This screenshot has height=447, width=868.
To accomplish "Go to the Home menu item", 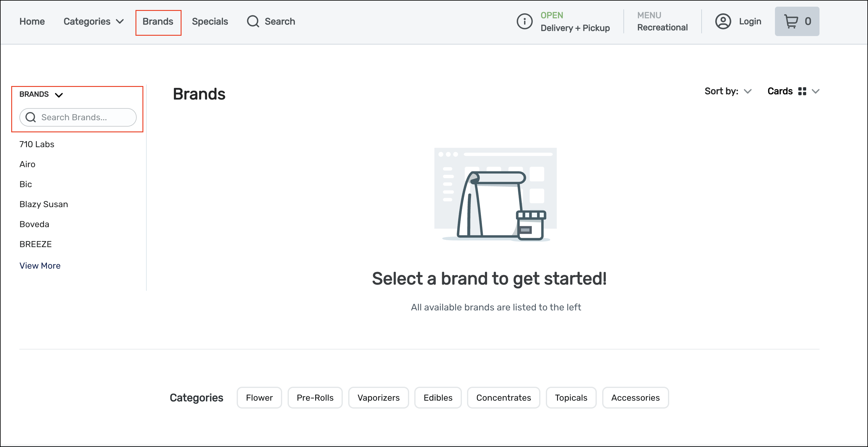I will [x=32, y=22].
